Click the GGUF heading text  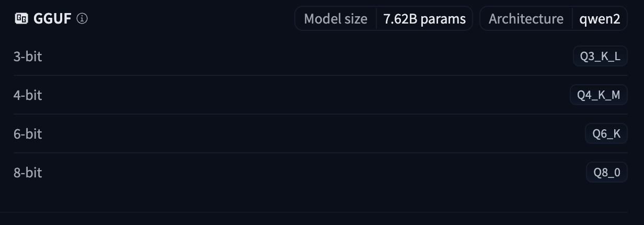pyautogui.click(x=52, y=19)
